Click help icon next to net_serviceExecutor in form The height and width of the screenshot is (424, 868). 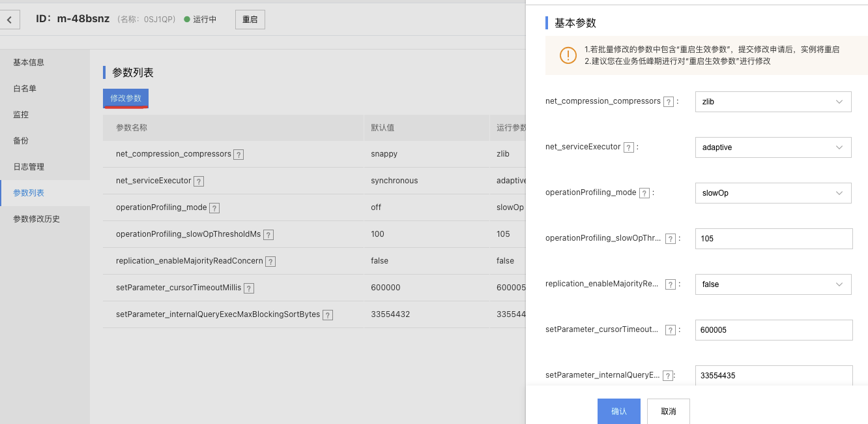pyautogui.click(x=628, y=147)
